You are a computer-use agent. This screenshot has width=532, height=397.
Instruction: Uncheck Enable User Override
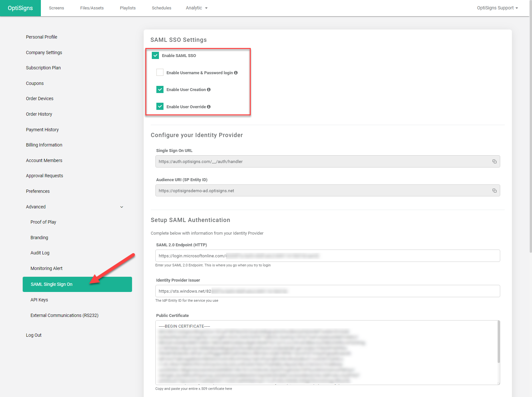160,106
